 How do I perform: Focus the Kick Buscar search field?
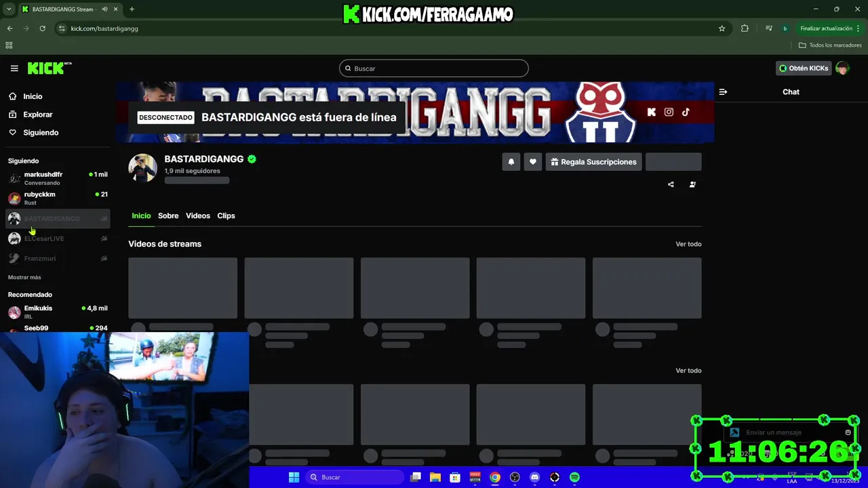click(x=434, y=68)
